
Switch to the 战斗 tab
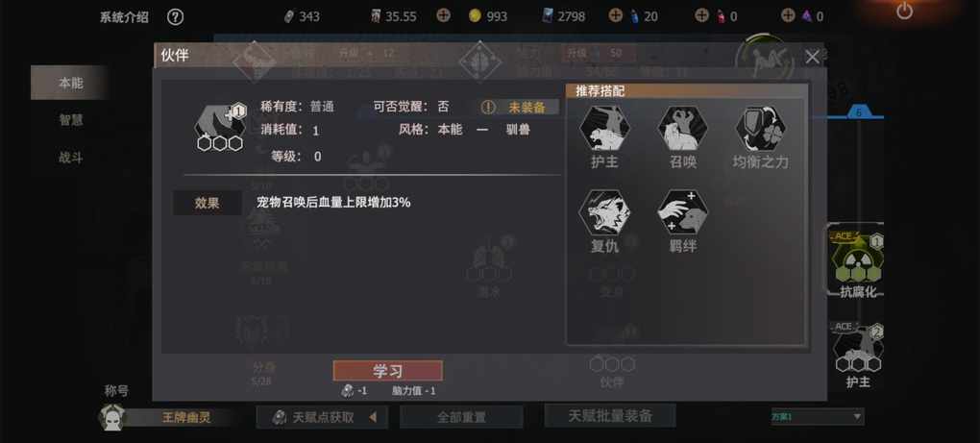coord(71,158)
